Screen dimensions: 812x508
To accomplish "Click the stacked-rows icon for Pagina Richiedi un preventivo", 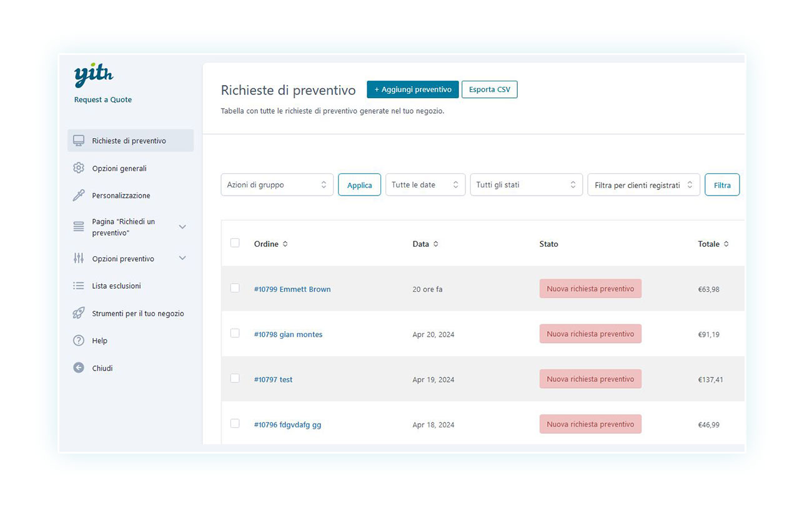I will (79, 227).
